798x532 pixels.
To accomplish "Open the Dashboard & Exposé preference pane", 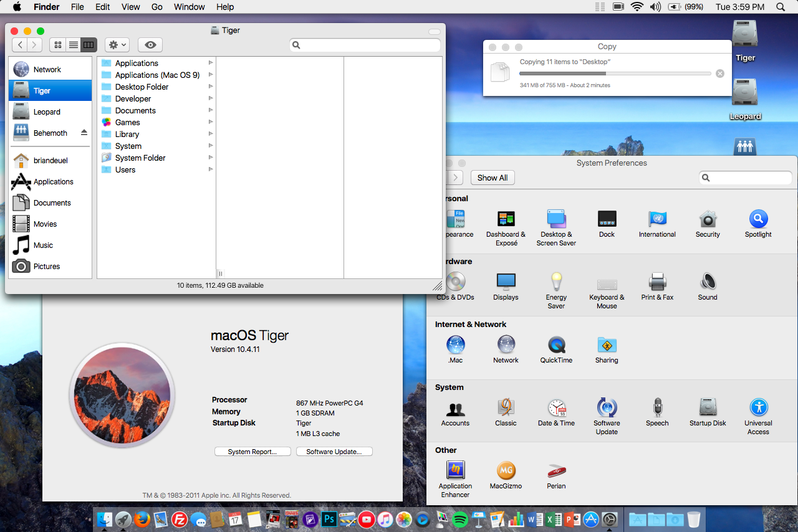I will pyautogui.click(x=506, y=219).
